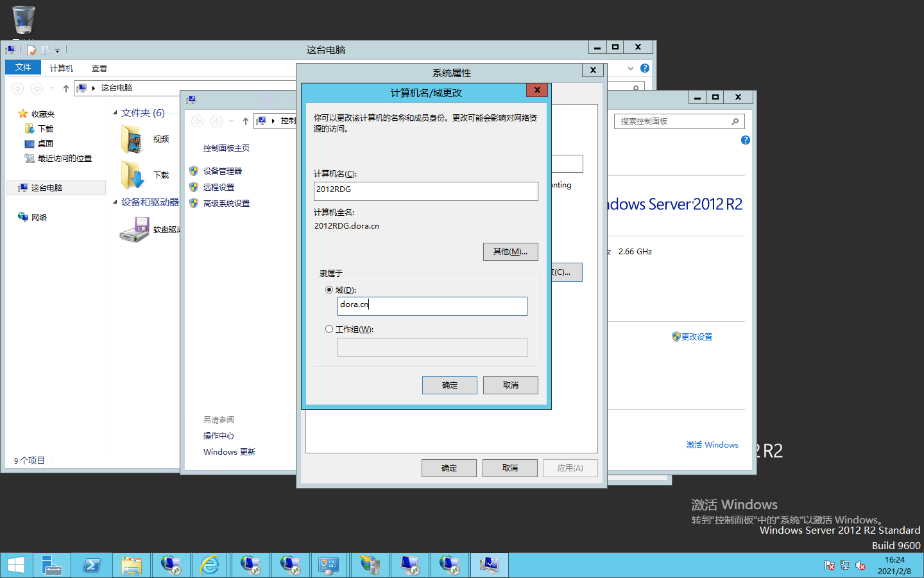Click the 其他(M)... button
Viewport: 924px width, 578px height.
[x=510, y=252]
